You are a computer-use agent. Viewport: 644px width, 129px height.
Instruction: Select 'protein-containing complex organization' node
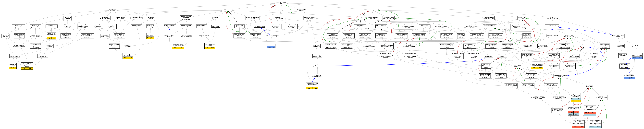(187, 36)
